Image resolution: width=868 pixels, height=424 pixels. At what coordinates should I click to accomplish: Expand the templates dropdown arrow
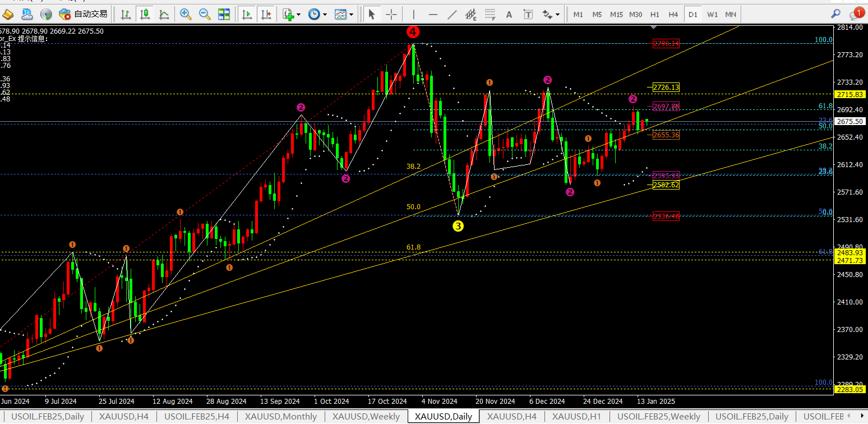click(x=352, y=15)
